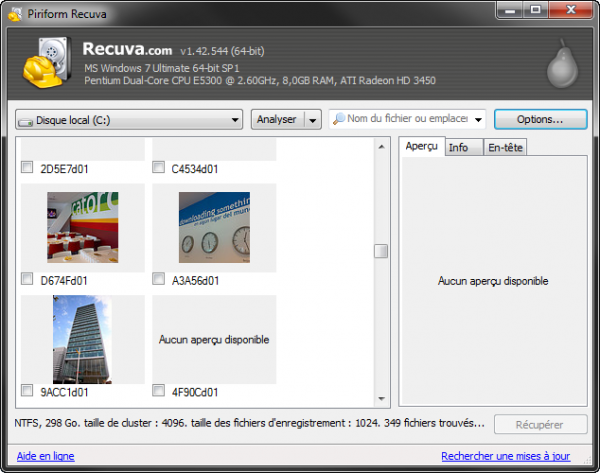Expand the Analyser button dropdown arrow
The image size is (600, 473).
[x=313, y=119]
